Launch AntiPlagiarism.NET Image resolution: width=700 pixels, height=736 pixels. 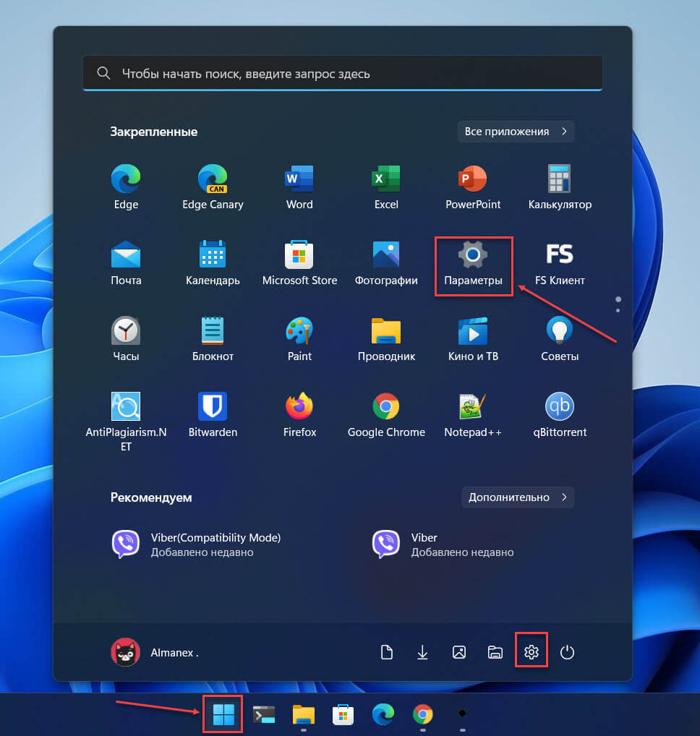tap(126, 421)
